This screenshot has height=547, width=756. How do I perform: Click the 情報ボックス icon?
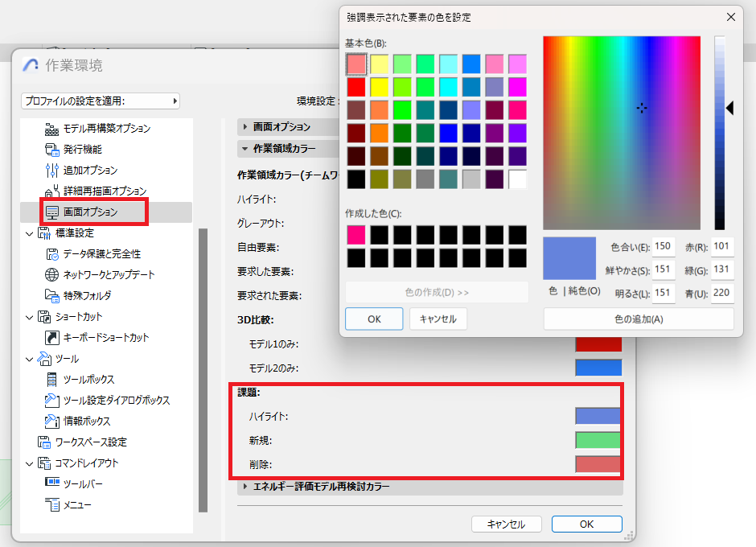[51, 421]
